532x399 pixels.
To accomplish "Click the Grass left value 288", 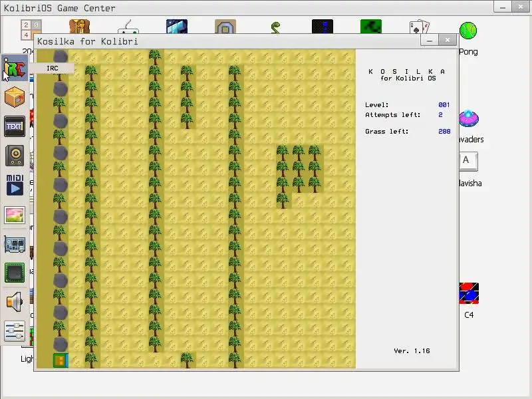I will [x=444, y=131].
